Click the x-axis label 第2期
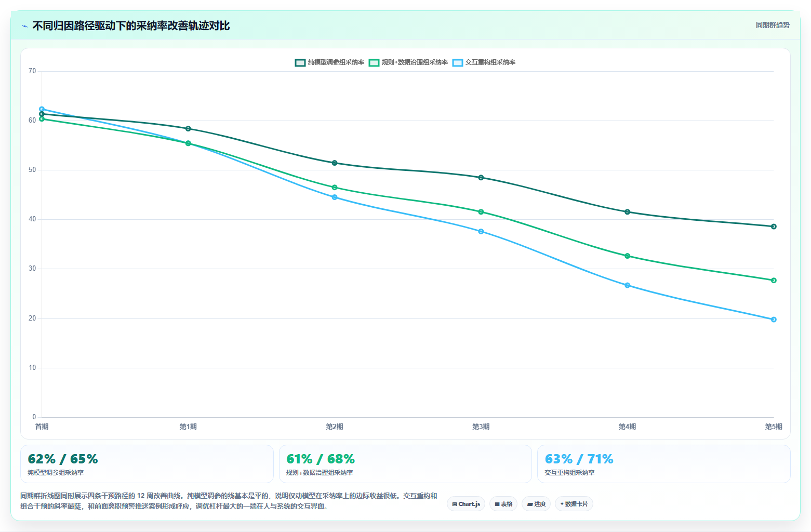This screenshot has height=532, width=811. pyautogui.click(x=335, y=427)
